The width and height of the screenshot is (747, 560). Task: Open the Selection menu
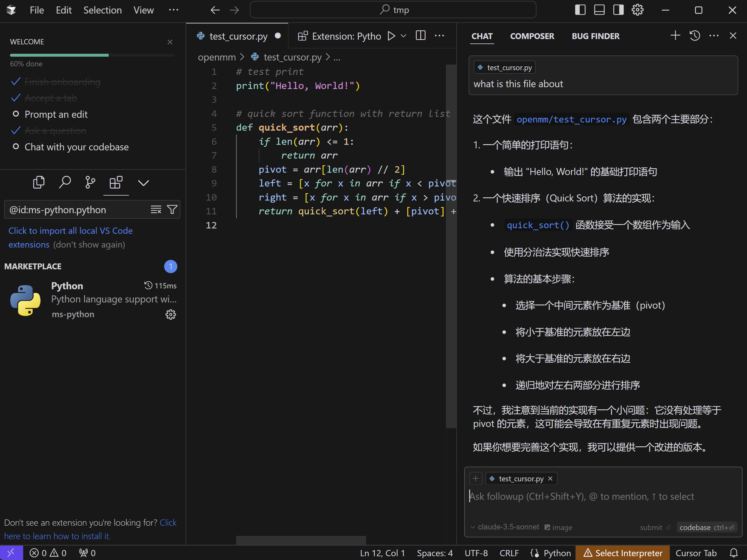(x=102, y=10)
